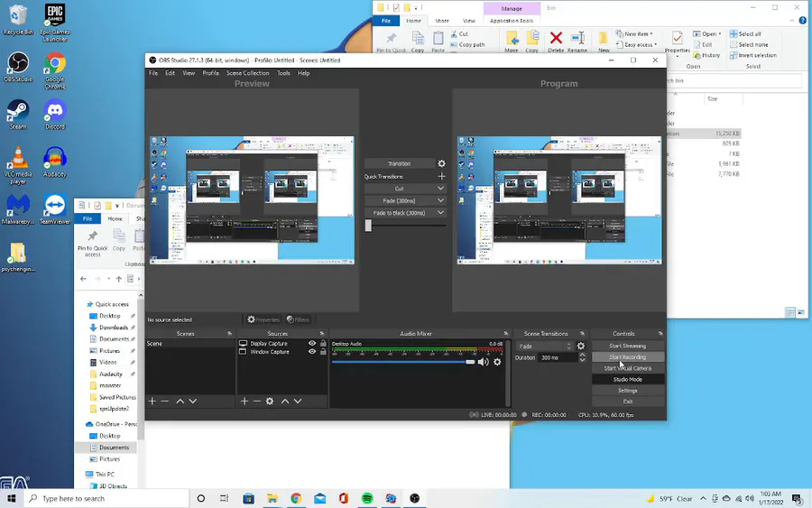Click the Windows Start button
The image size is (812, 508).
[12, 498]
